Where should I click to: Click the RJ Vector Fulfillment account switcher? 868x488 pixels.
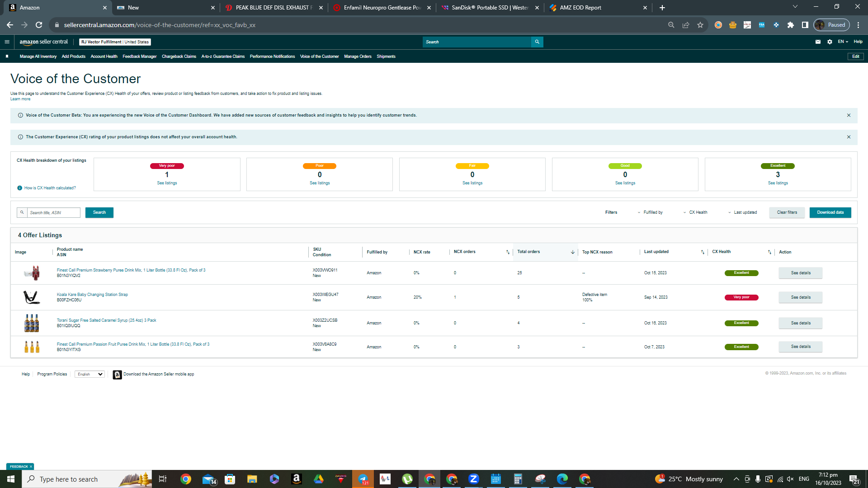pos(115,42)
